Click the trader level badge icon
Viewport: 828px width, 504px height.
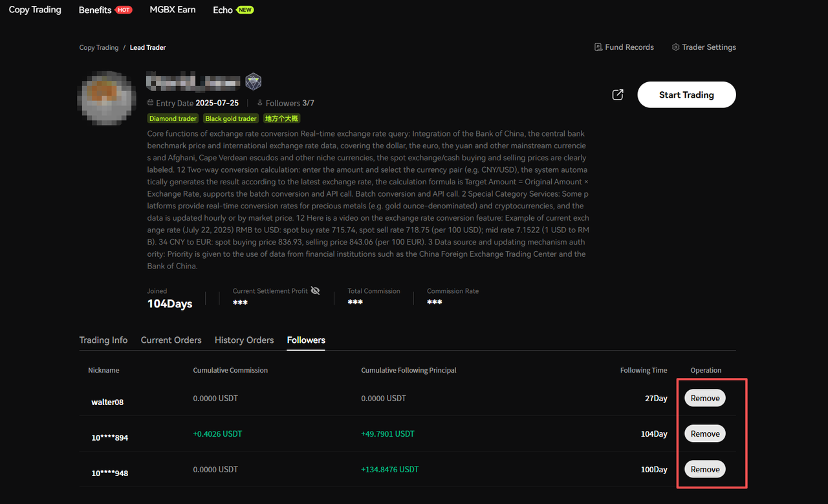coord(253,82)
